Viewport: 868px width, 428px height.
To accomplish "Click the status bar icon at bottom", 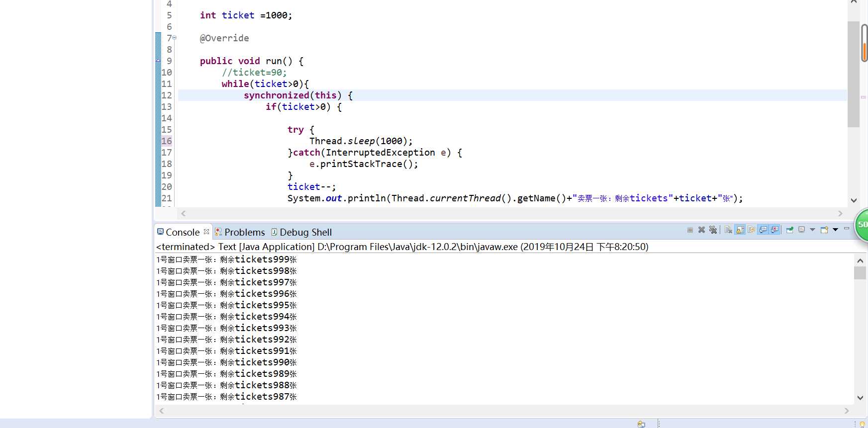I will point(641,424).
